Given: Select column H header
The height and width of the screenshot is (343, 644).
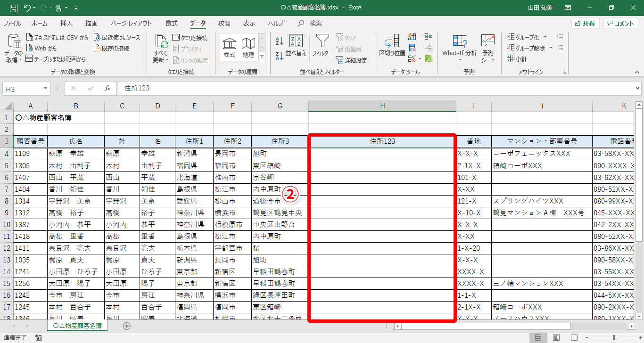Looking at the screenshot, I should [382, 106].
